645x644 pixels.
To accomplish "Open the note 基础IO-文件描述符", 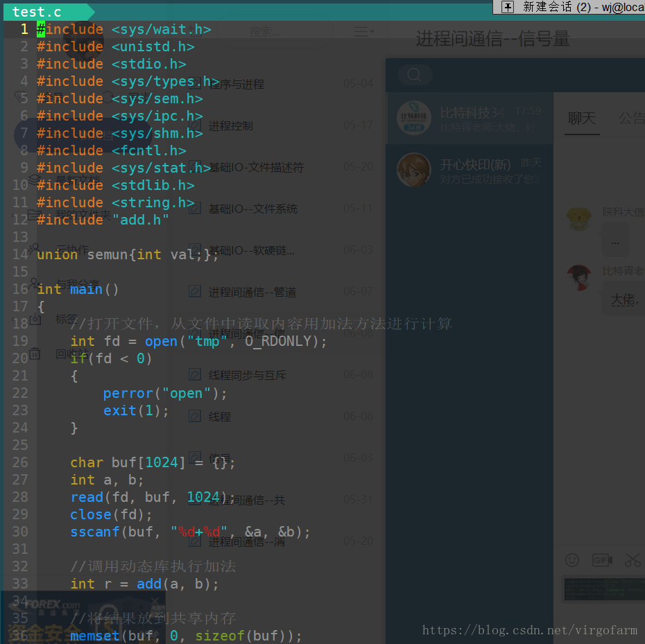I will point(256,167).
